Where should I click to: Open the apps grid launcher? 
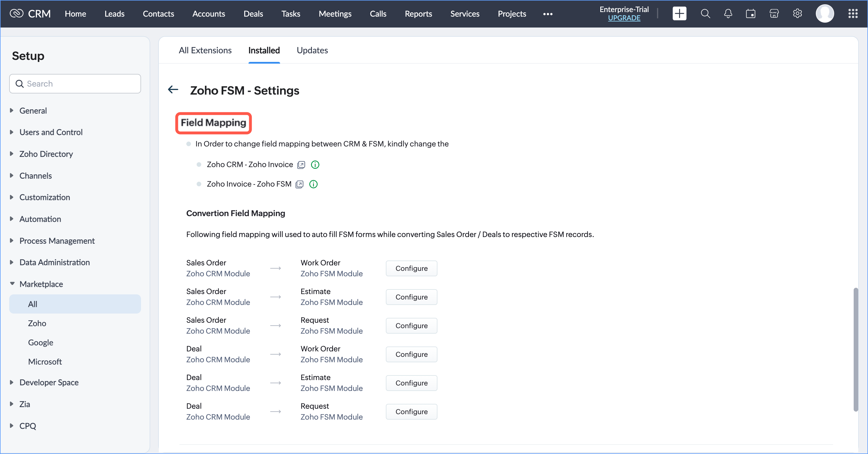[x=853, y=14]
